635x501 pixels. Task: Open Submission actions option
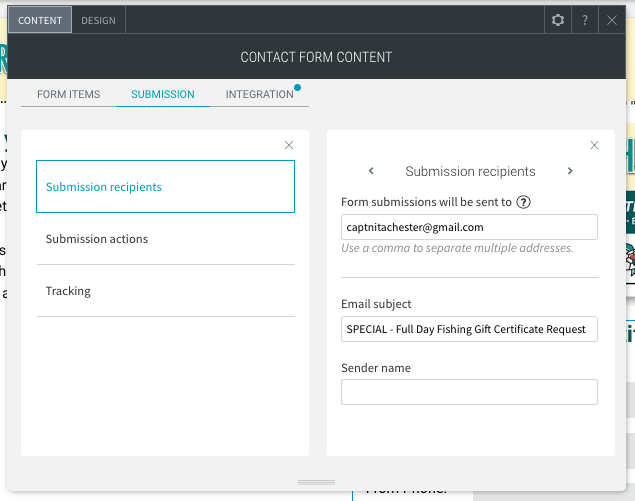pos(166,239)
